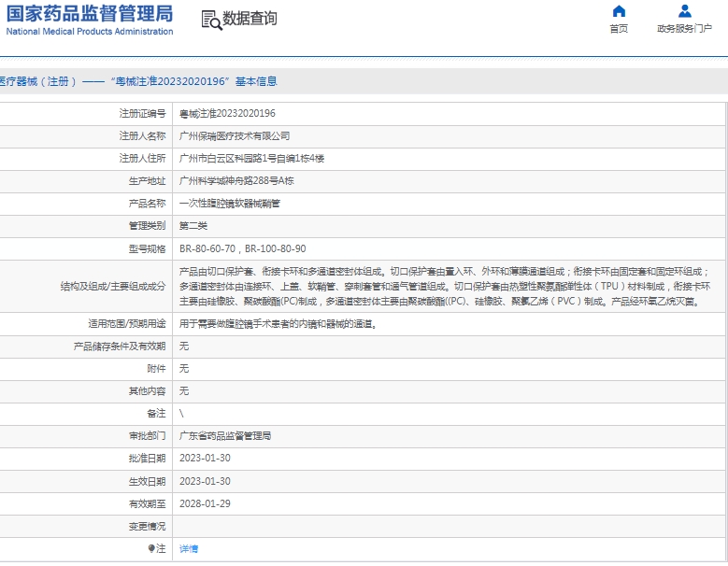Click management class value 第二类

click(193, 226)
